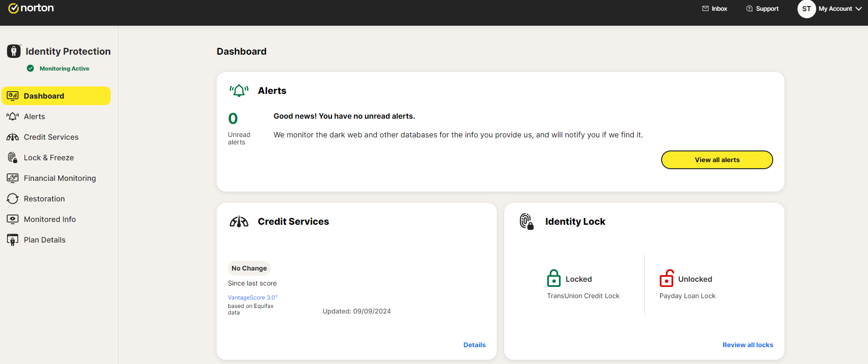Expand the My Account dropdown chevron

[859, 9]
